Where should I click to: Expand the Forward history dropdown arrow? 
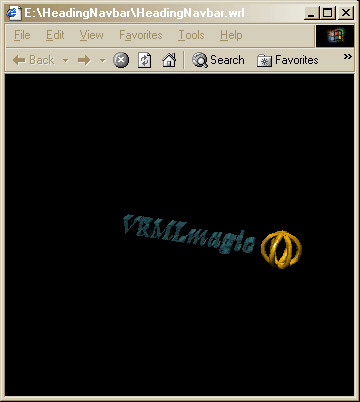pos(103,61)
